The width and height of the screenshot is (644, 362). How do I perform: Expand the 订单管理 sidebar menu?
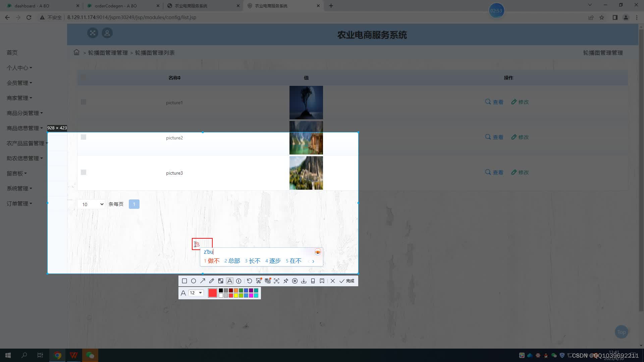point(19,203)
